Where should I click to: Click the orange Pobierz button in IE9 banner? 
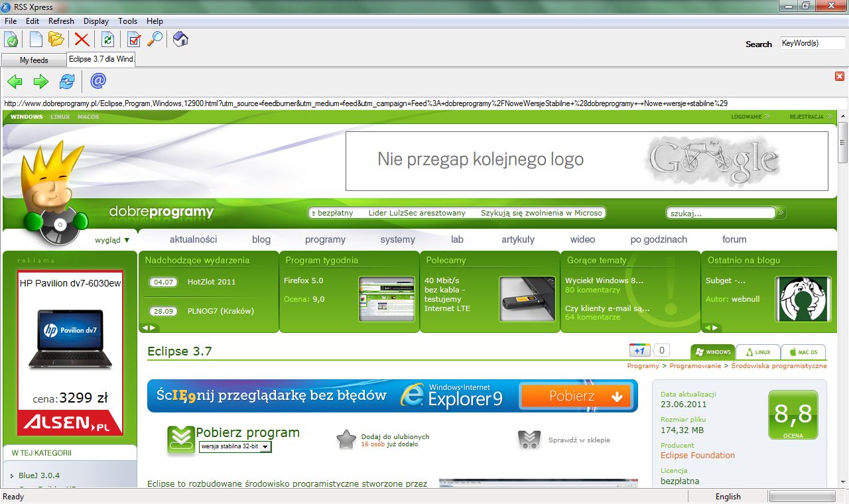click(x=576, y=397)
